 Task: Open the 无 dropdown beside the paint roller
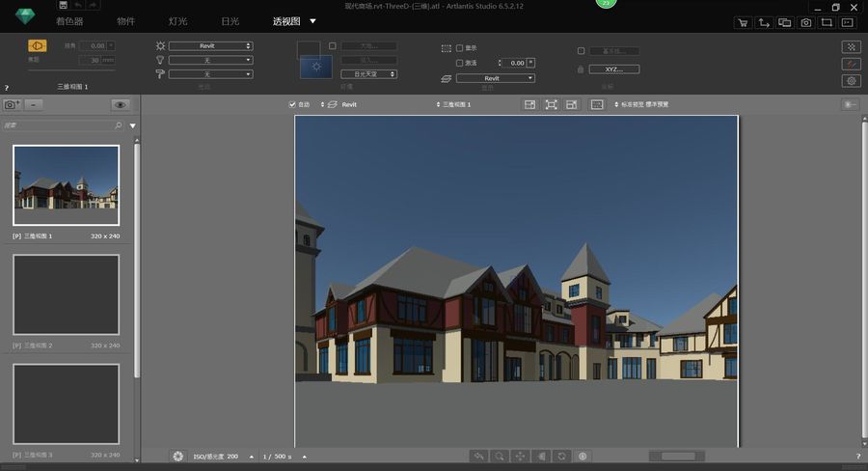(211, 73)
